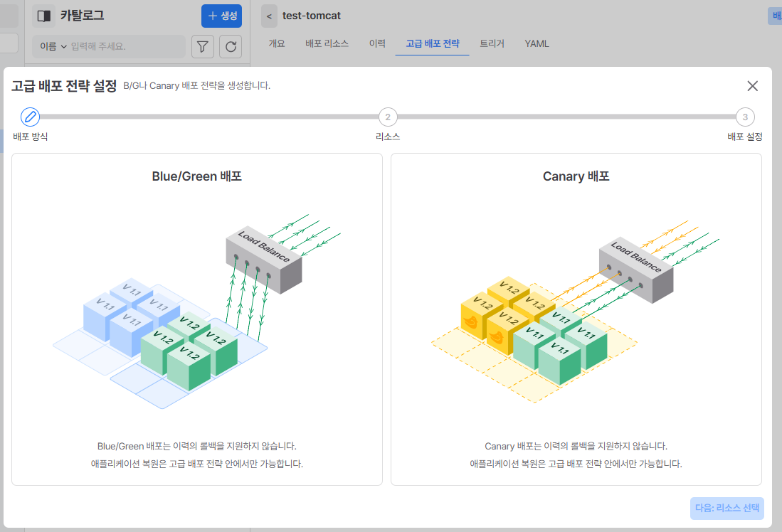Click the 리소스 step label
This screenshot has height=532, width=782.
(388, 137)
